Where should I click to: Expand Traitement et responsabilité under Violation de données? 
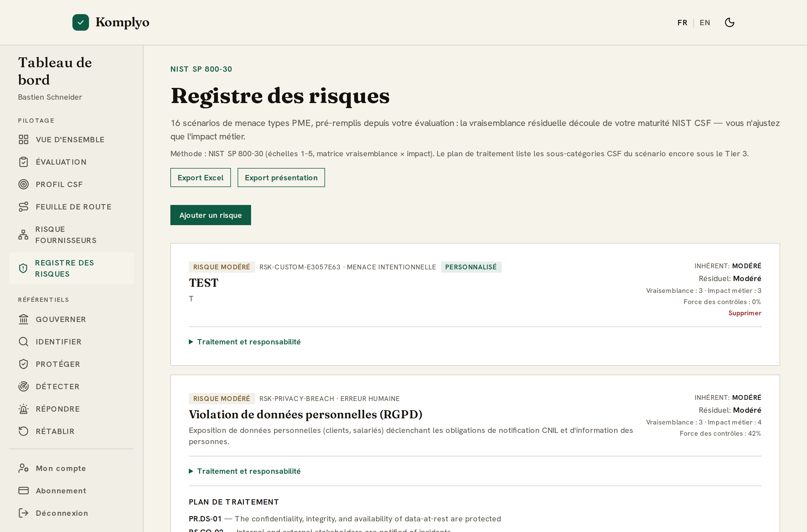point(245,471)
